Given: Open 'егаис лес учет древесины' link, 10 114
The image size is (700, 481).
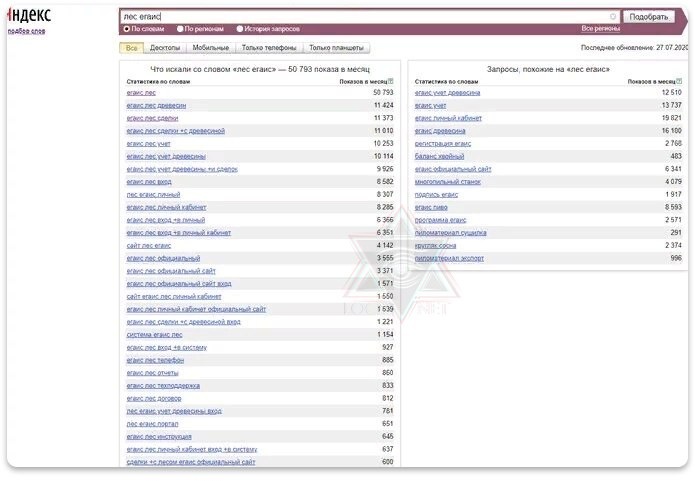Looking at the screenshot, I should pyautogui.click(x=166, y=156).
